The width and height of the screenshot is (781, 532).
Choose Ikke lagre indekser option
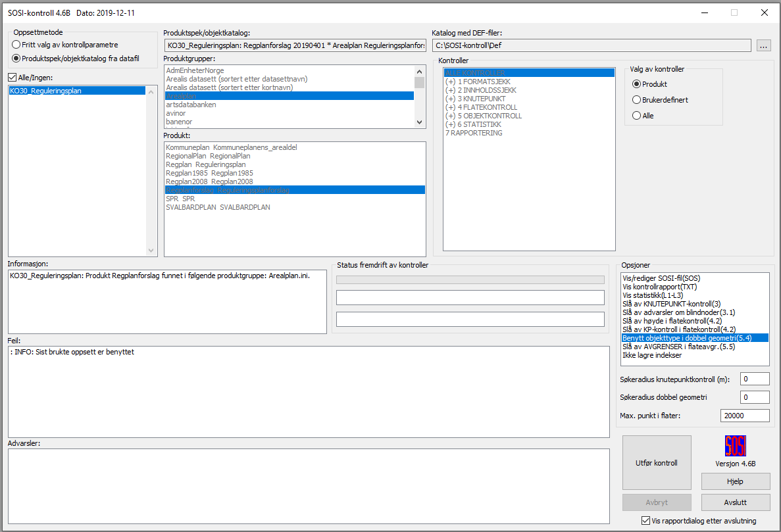click(x=652, y=355)
